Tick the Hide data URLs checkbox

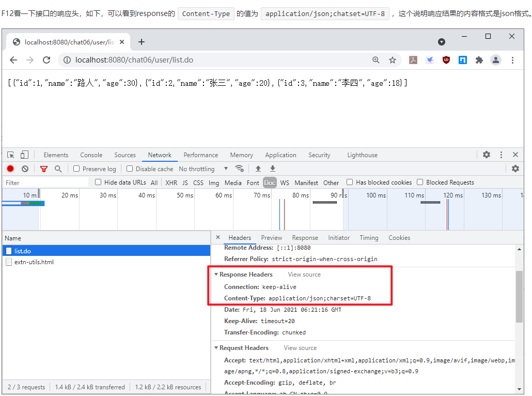pyautogui.click(x=98, y=182)
